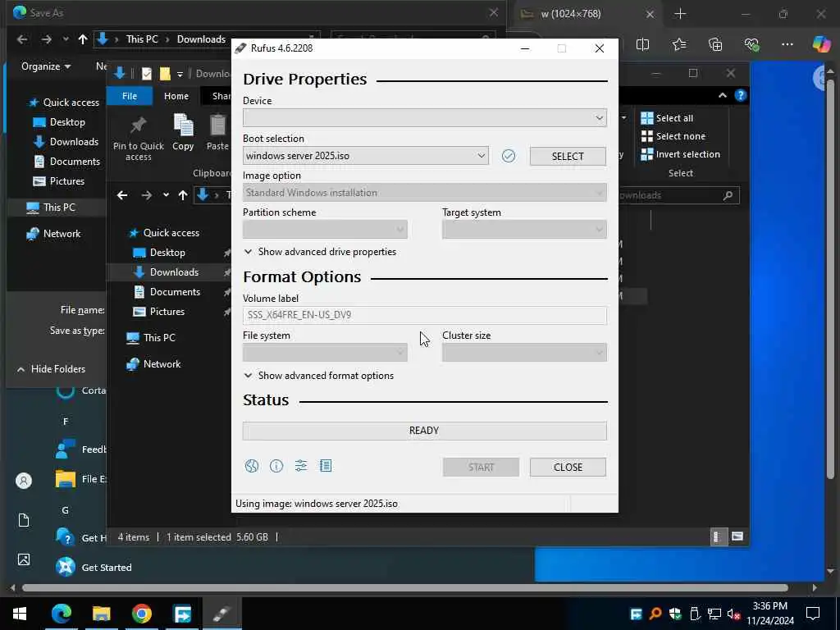Open the Device dropdown in Rufus

coord(425,118)
